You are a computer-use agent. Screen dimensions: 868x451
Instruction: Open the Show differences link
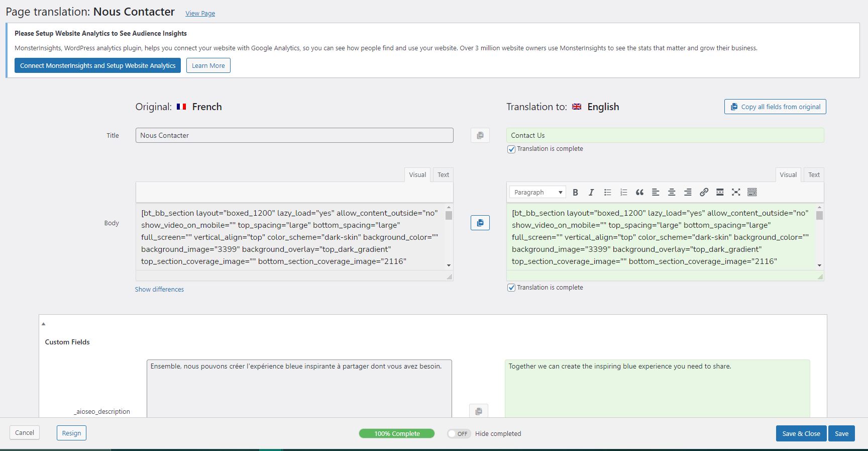159,289
